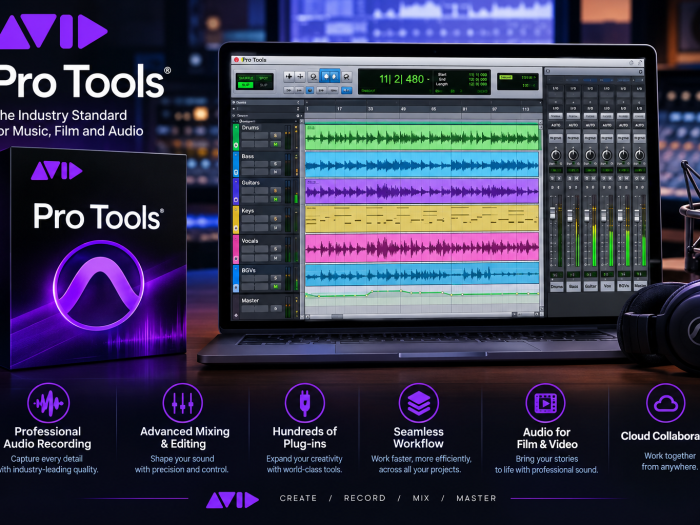Open the Guitar channel group selector

[x=590, y=138]
